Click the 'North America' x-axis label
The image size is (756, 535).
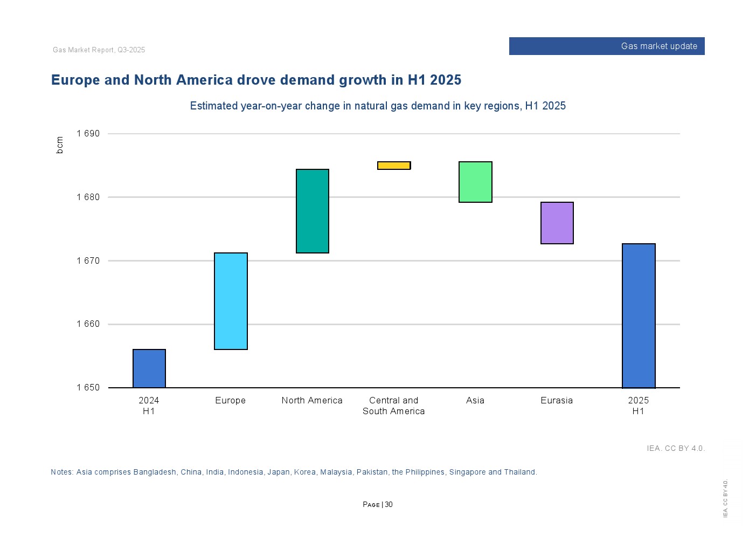coord(312,400)
